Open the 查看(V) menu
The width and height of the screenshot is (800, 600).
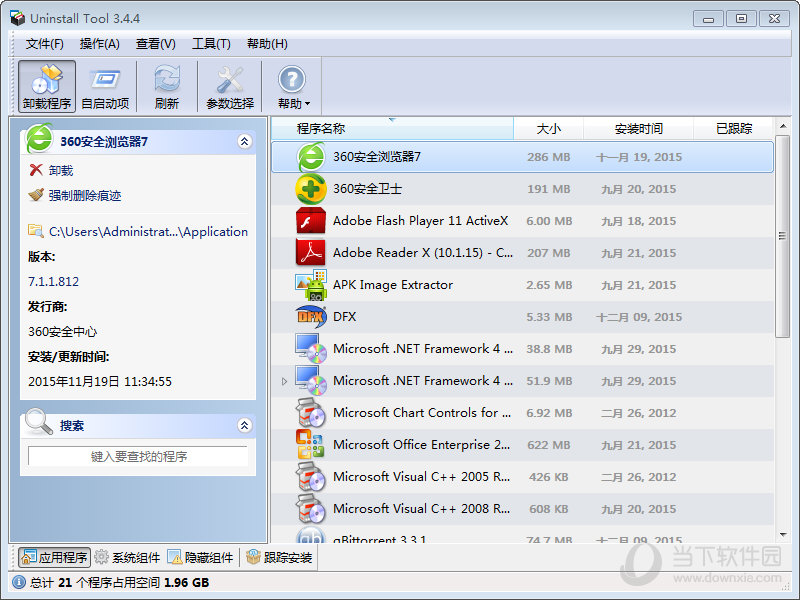[156, 44]
